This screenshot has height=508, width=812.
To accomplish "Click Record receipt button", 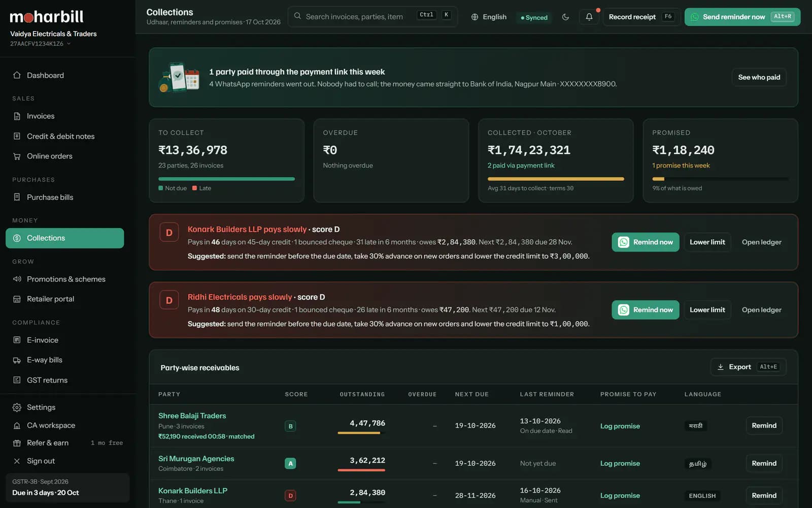I will pos(641,17).
